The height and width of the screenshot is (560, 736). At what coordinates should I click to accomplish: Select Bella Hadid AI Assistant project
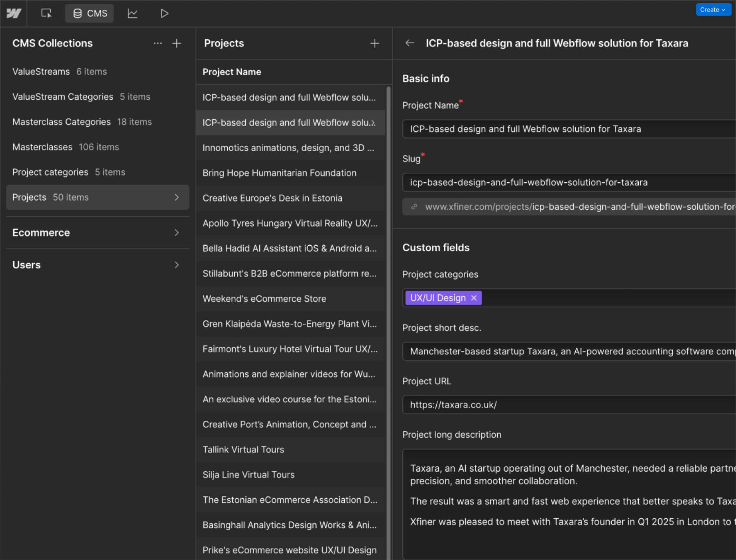point(290,248)
